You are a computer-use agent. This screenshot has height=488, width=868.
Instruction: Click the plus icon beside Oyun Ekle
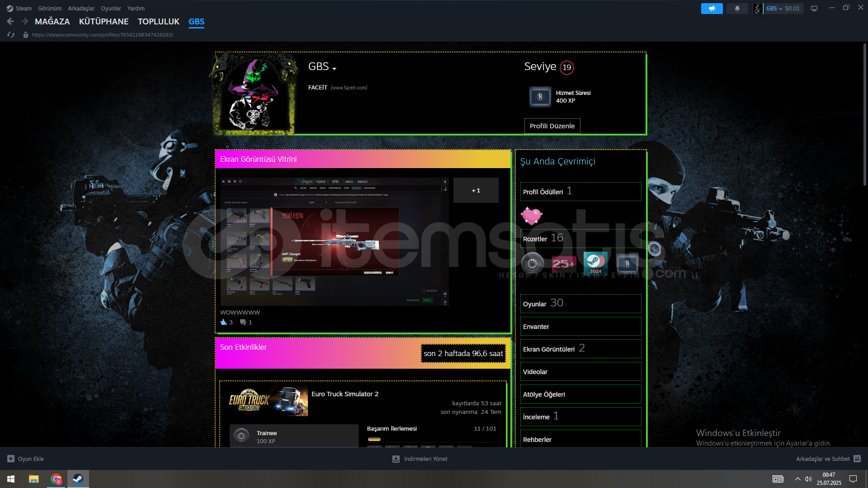[x=11, y=459]
